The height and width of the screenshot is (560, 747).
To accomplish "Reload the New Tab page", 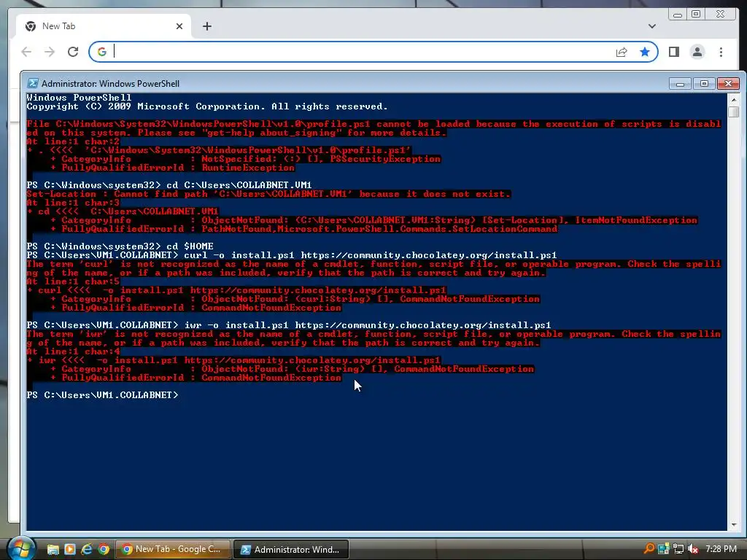I will (x=73, y=52).
